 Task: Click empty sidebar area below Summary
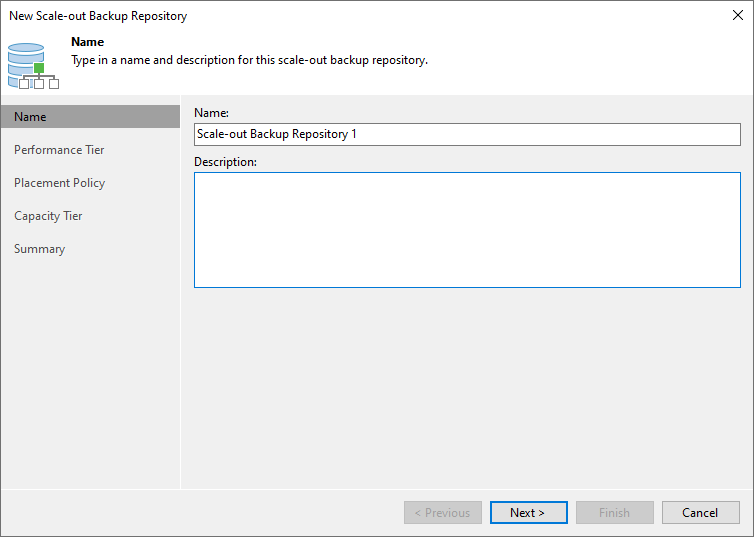90,380
